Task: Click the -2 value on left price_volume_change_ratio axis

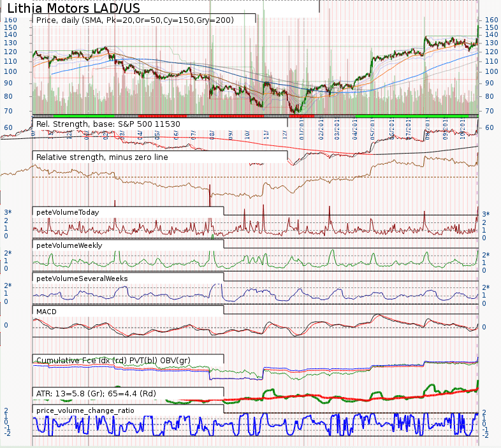Action: click(x=7, y=433)
